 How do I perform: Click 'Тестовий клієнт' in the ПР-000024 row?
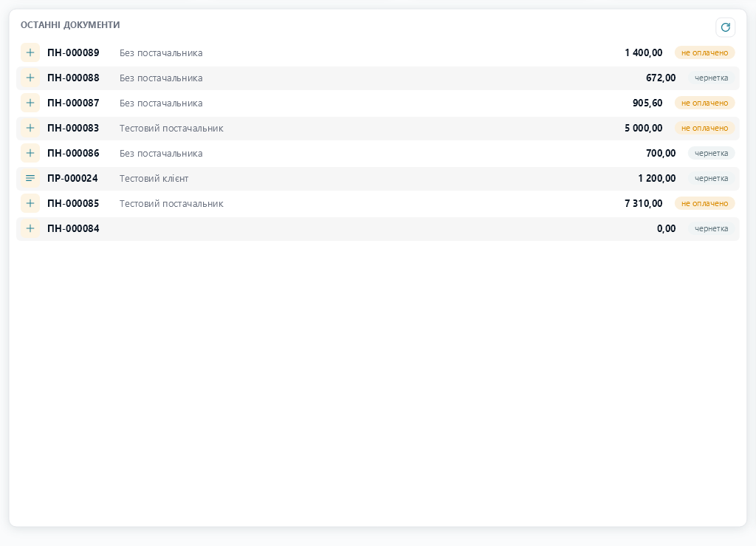pos(154,178)
